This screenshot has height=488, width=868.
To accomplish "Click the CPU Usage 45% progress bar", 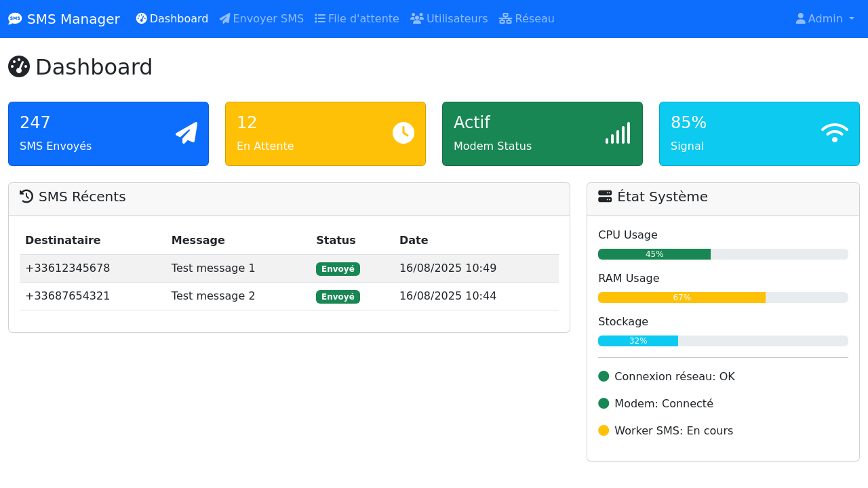I will pyautogui.click(x=654, y=254).
